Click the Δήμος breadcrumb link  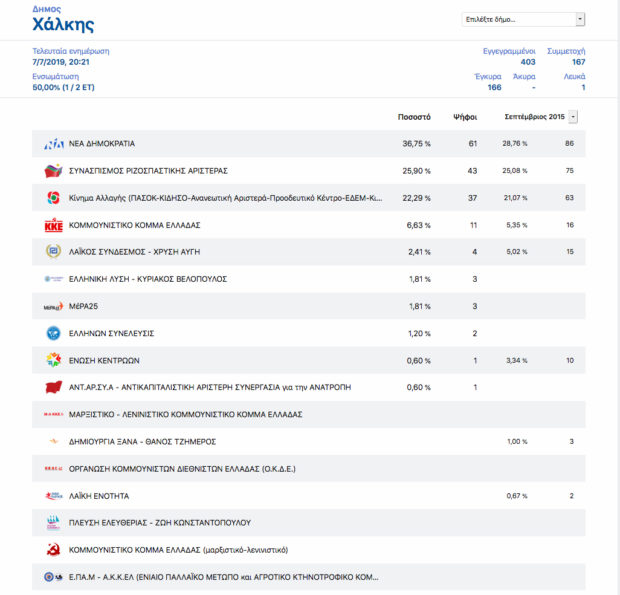(47, 9)
